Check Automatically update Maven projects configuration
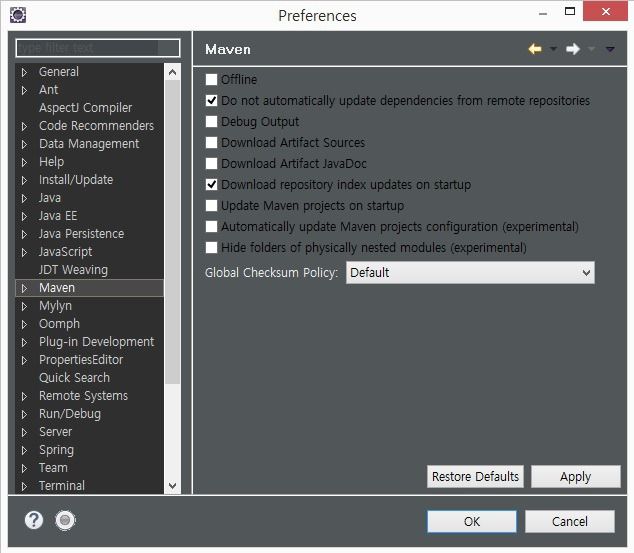This screenshot has height=553, width=634. click(211, 226)
